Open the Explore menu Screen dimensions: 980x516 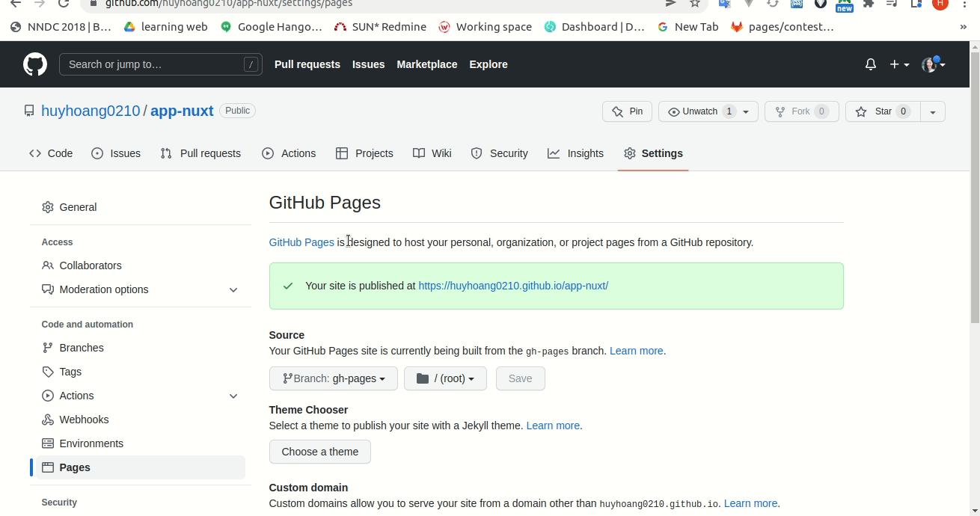(x=488, y=64)
